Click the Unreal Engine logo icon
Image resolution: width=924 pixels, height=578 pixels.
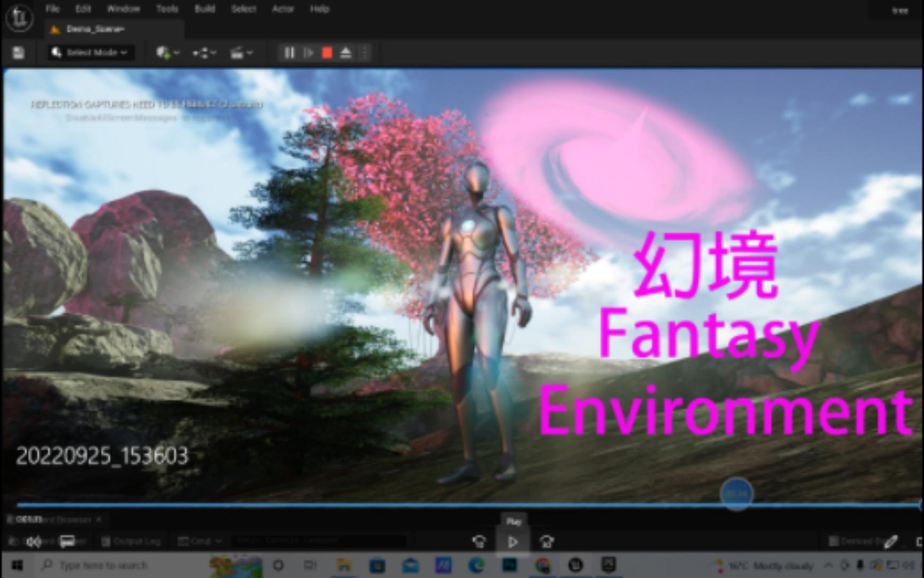coord(20,17)
